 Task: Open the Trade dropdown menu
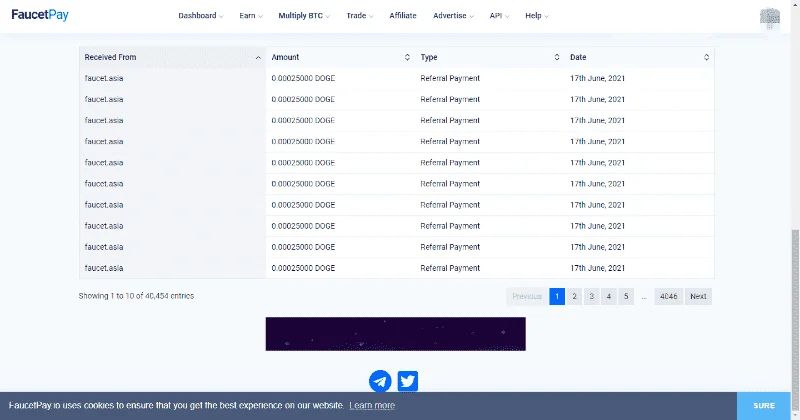[360, 16]
